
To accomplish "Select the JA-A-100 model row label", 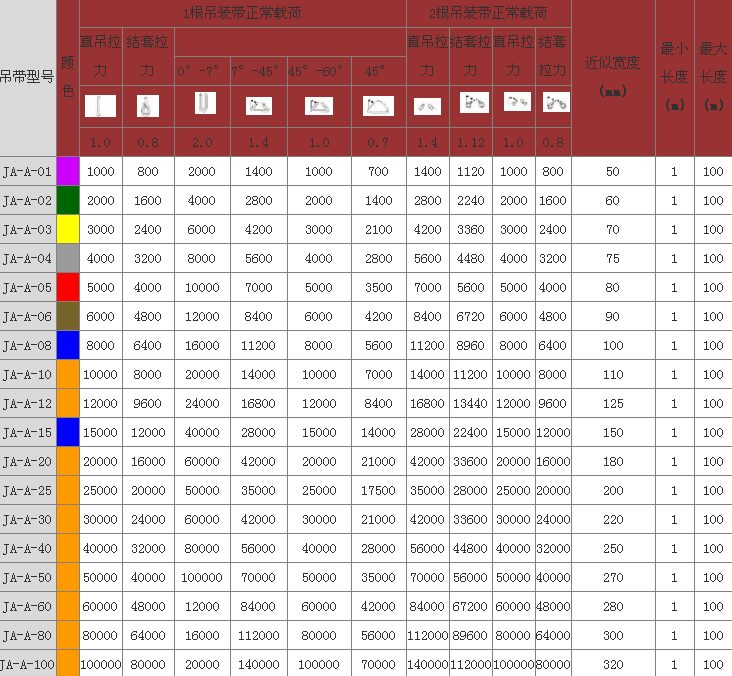I will 27,664.
